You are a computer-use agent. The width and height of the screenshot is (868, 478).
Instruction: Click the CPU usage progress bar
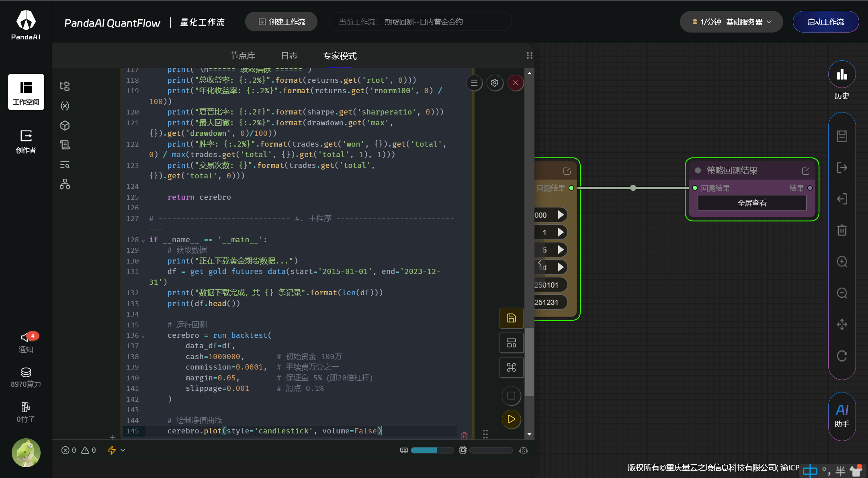click(x=491, y=450)
